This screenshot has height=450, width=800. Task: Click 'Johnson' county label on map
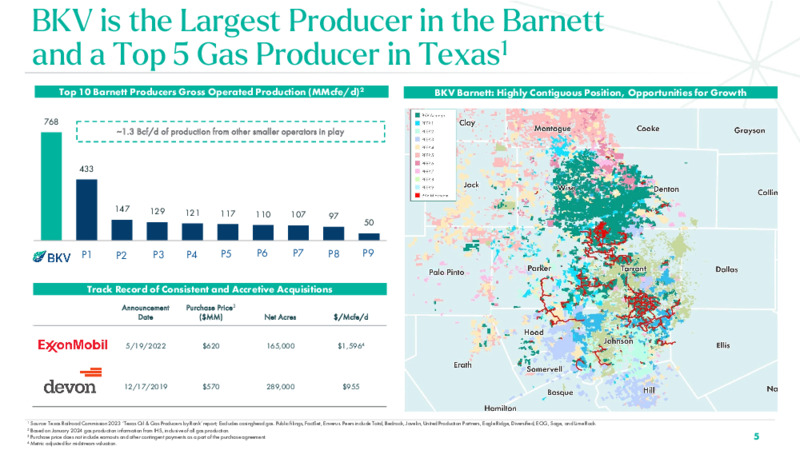[x=618, y=341]
